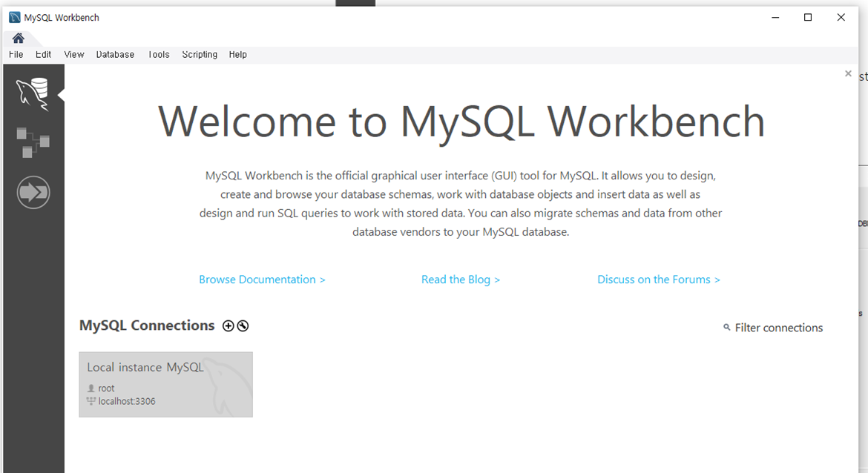Click the Browse Documentation link
Image resolution: width=868 pixels, height=473 pixels.
point(262,279)
